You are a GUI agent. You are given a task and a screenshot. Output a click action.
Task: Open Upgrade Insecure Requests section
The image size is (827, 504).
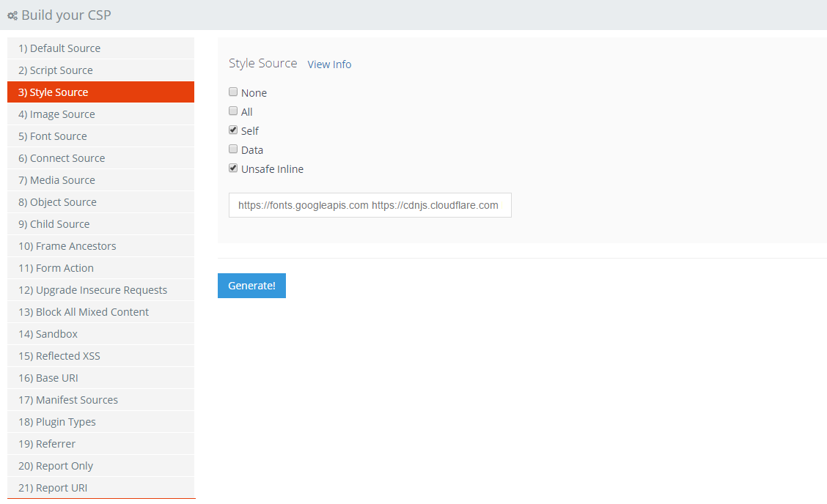100,290
